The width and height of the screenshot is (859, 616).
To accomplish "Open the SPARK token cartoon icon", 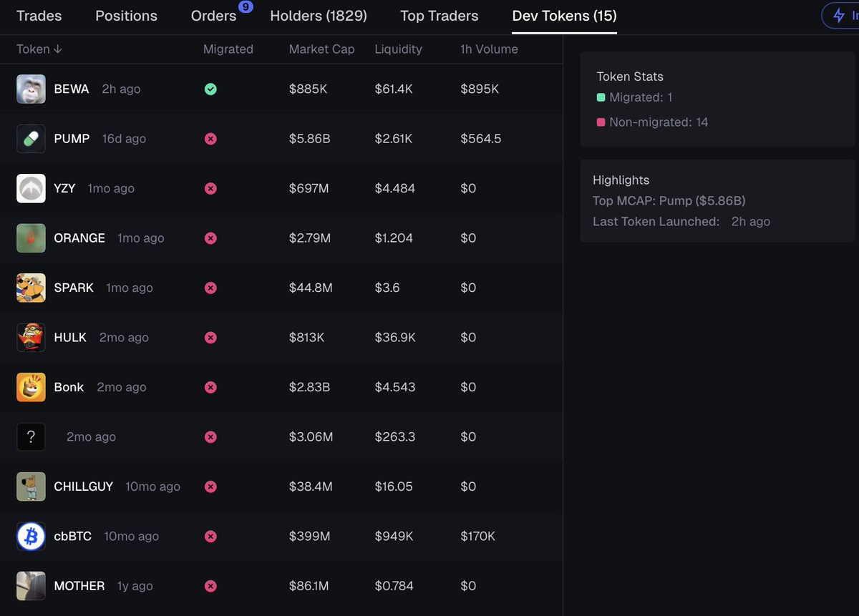I will (31, 288).
